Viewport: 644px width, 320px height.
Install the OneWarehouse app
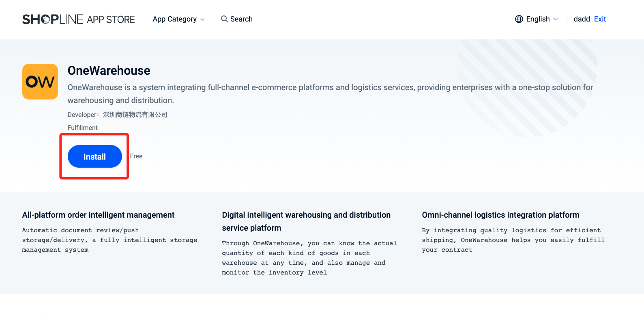coord(95,156)
